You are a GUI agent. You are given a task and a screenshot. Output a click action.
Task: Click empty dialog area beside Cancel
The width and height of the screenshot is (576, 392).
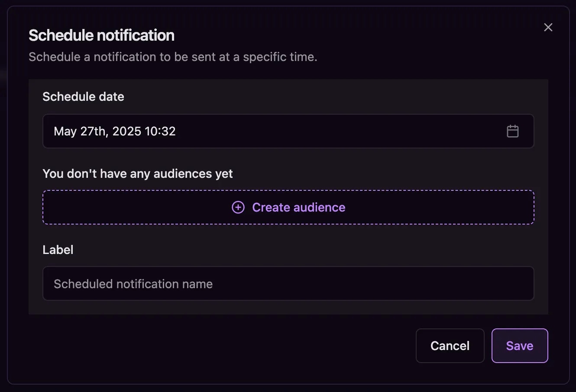point(217,346)
